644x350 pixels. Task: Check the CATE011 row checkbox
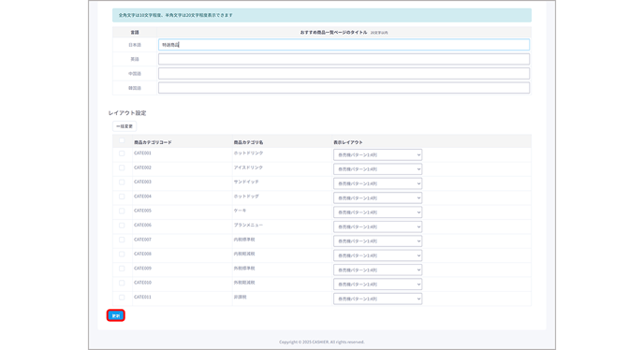pyautogui.click(x=122, y=297)
